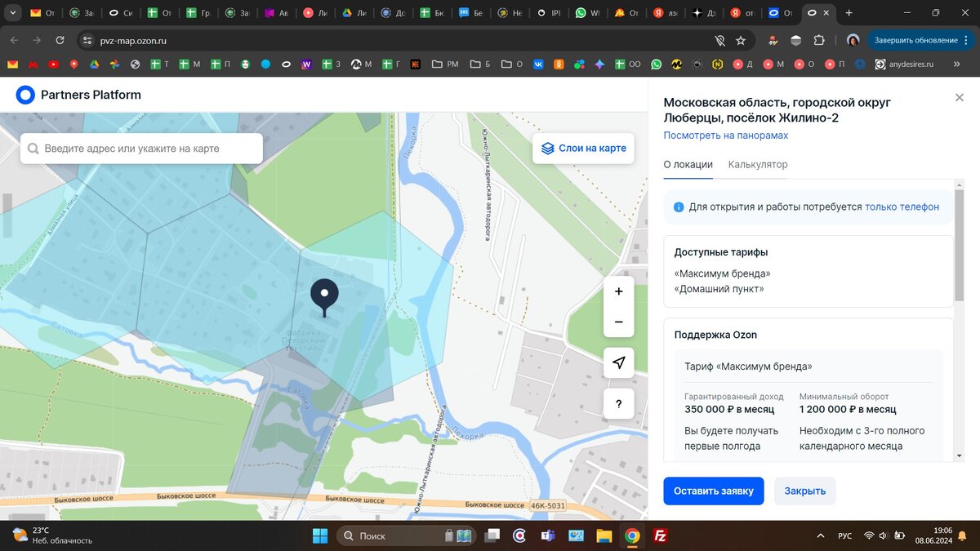Click "1 200 000 ₽ в месяц" value

(x=848, y=410)
